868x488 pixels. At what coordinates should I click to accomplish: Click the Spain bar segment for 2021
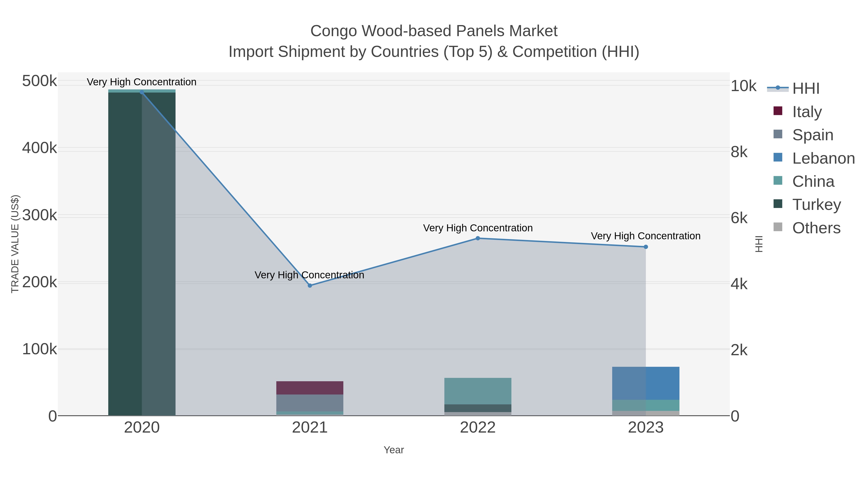tap(310, 403)
